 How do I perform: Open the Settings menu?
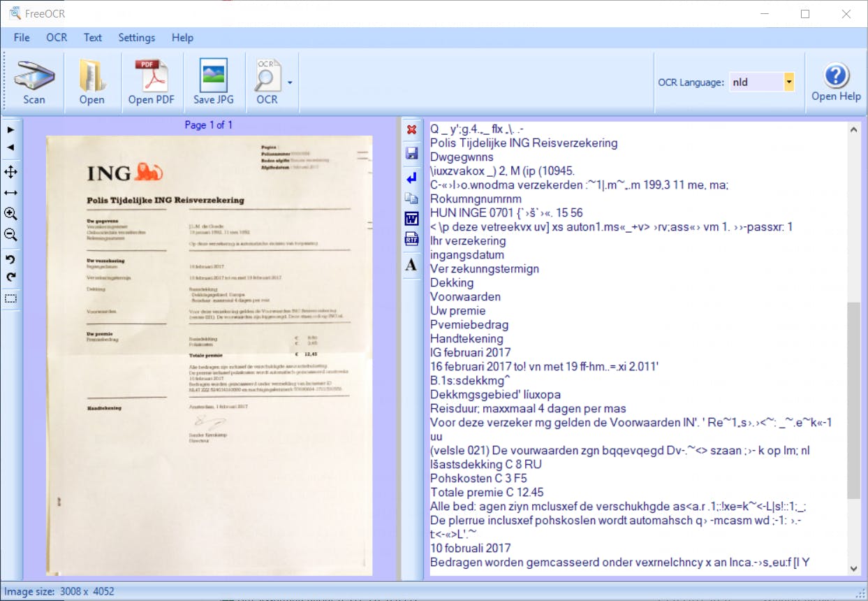(x=137, y=38)
